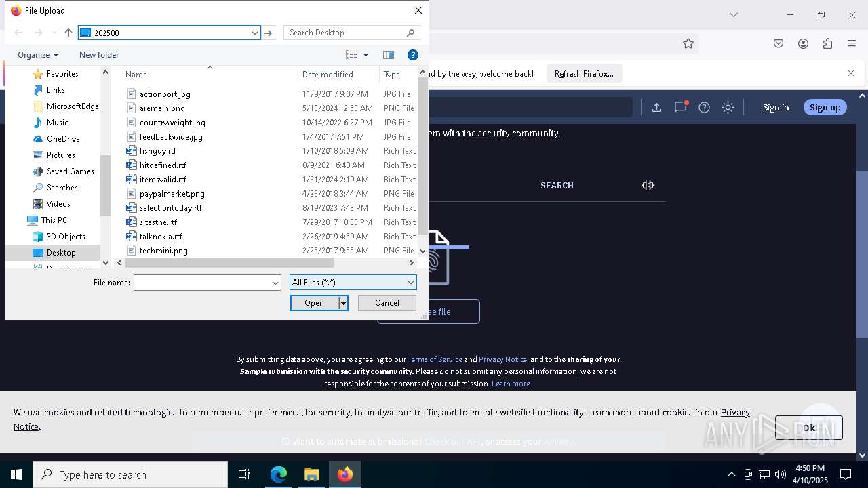Open the Windows Start menu
Viewport: 868px width, 488px height.
[16, 474]
